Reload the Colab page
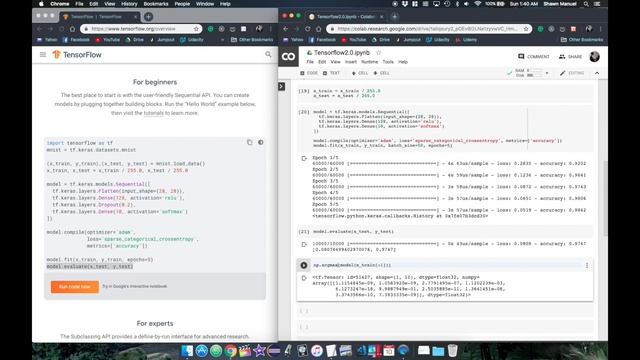This screenshot has width=640, height=360. point(308,29)
